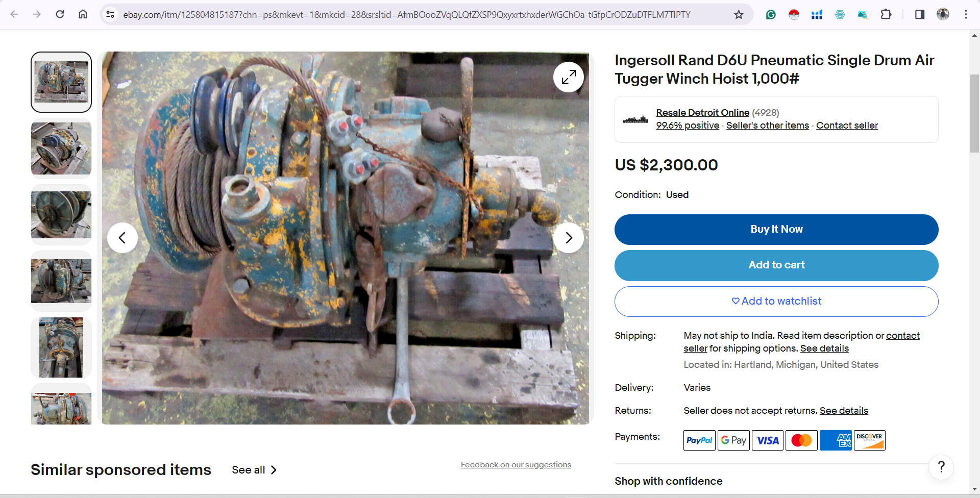This screenshot has width=980, height=498.
Task: Click the scroll down arrow on scrollbar
Action: 974,489
